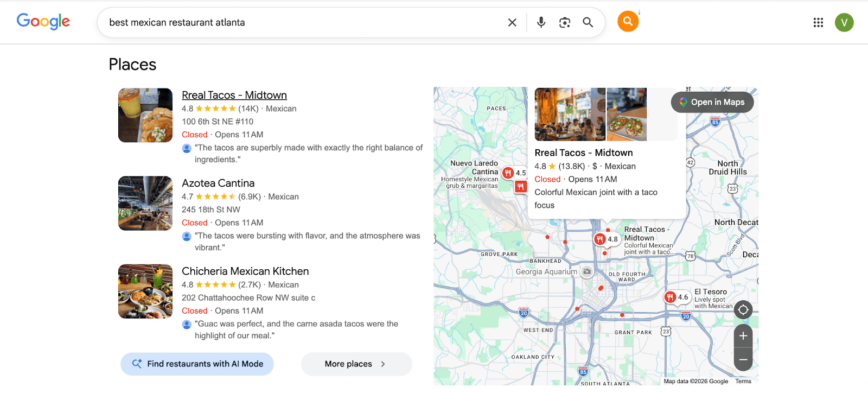Click the (6.9K) review count for Azotea Cantina
This screenshot has width=868, height=393.
click(x=250, y=196)
